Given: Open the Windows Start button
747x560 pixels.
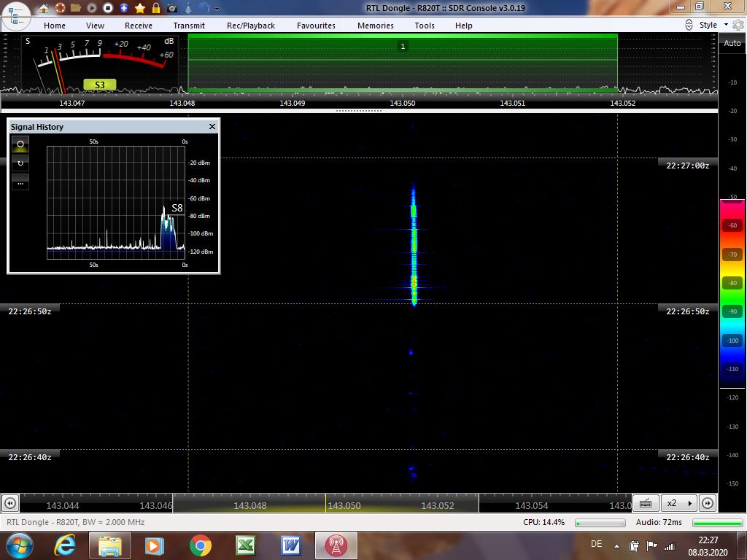Looking at the screenshot, I should click(18, 545).
